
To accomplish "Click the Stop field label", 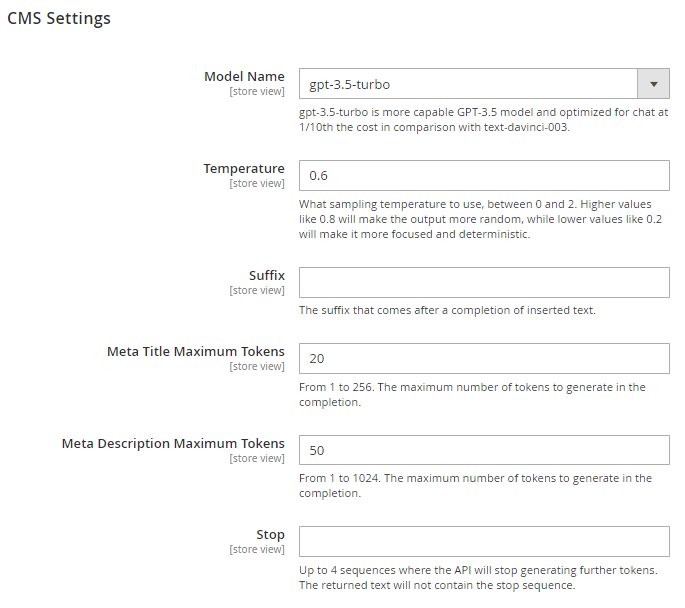I will [270, 535].
